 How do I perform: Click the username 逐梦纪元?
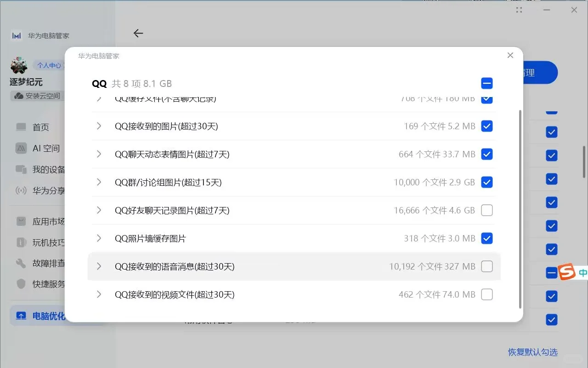click(x=26, y=82)
